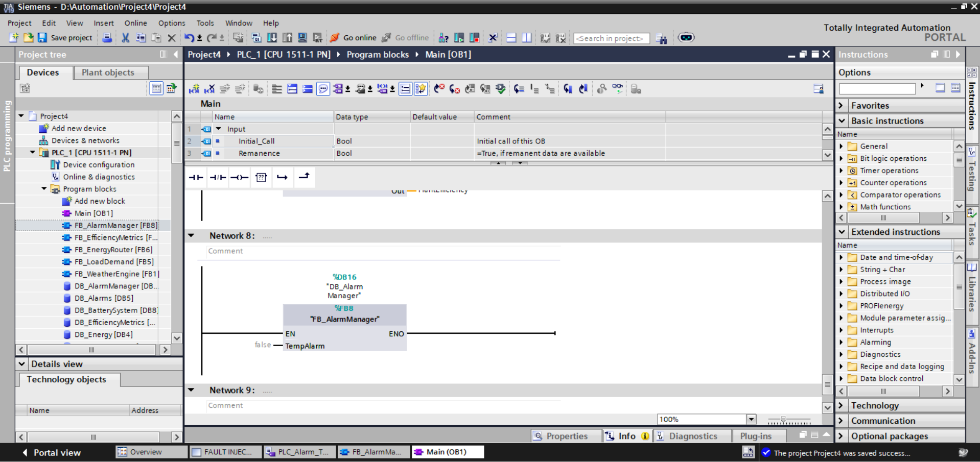The height and width of the screenshot is (462, 980).
Task: Click the Insert network icon
Action: (194, 89)
